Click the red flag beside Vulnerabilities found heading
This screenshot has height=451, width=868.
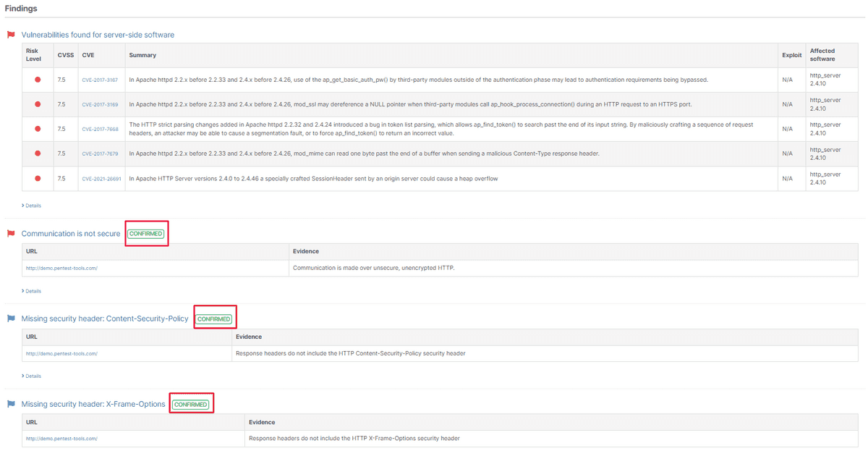[x=11, y=35]
